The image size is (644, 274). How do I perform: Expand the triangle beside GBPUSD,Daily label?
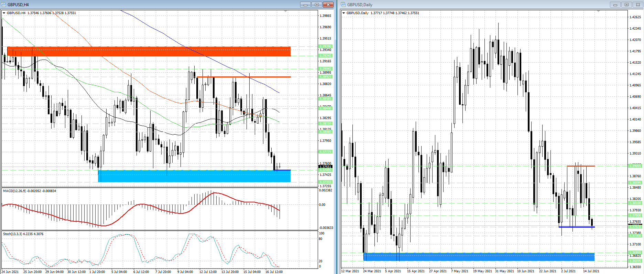click(343, 13)
